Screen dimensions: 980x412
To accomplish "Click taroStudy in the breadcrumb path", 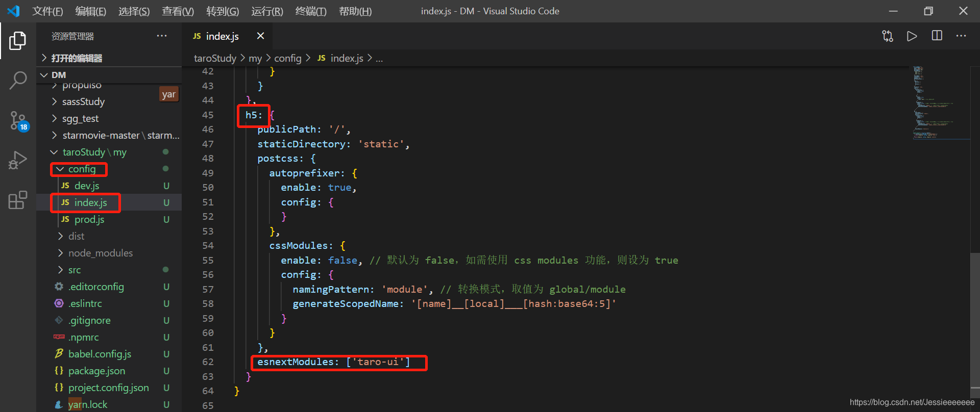I will [215, 58].
